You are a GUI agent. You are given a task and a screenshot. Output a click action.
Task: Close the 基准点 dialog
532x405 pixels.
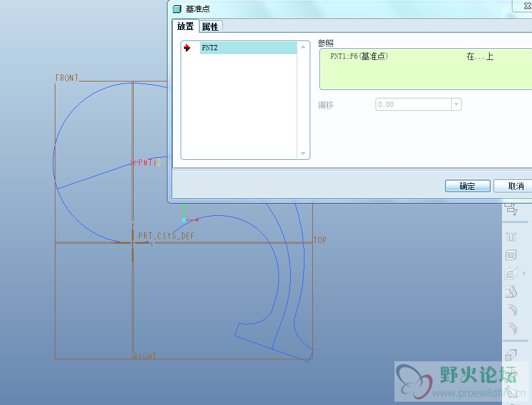pyautogui.click(x=527, y=5)
